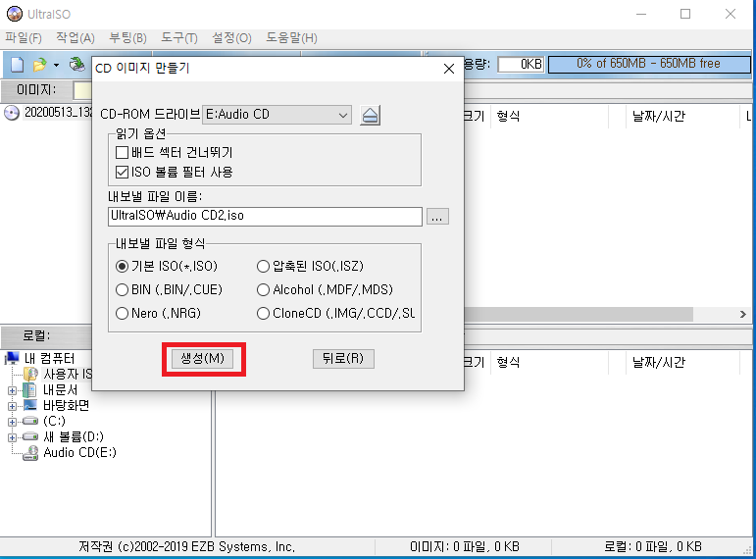Uncheck ISO volume filter (ISO 볼륨 필터 사용)
The height and width of the screenshot is (559, 756).
122,173
